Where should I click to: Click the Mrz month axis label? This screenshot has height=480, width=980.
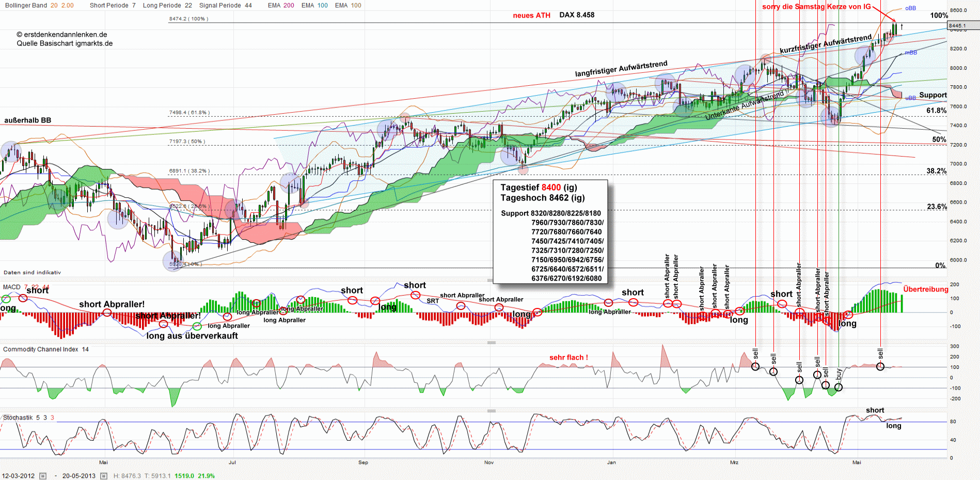734,462
